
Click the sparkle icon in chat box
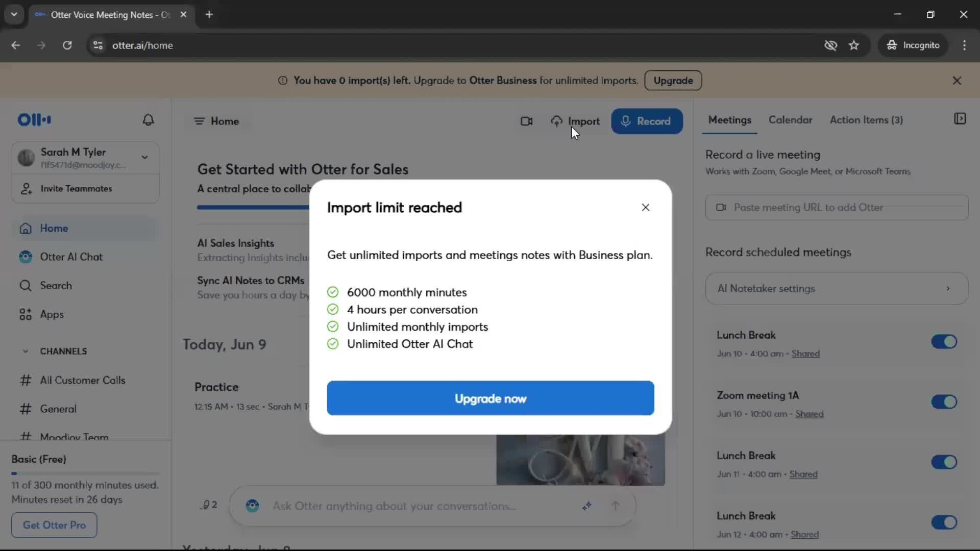587,506
